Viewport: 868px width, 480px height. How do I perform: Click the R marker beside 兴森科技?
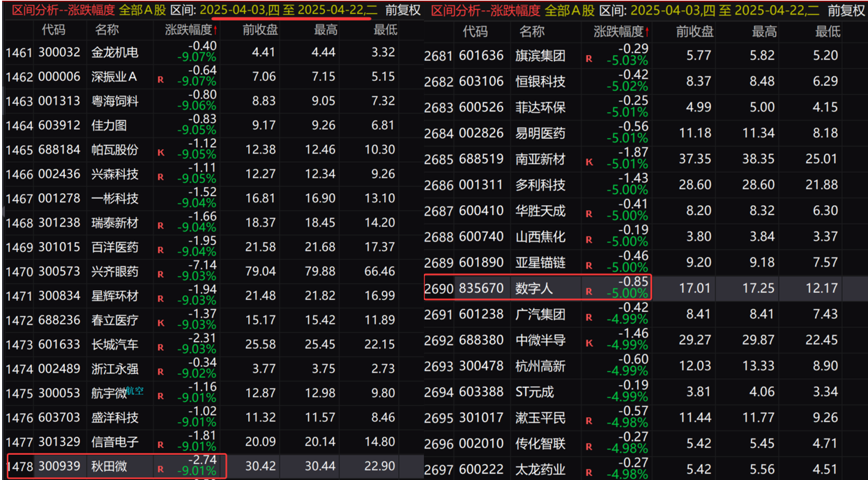point(161,177)
